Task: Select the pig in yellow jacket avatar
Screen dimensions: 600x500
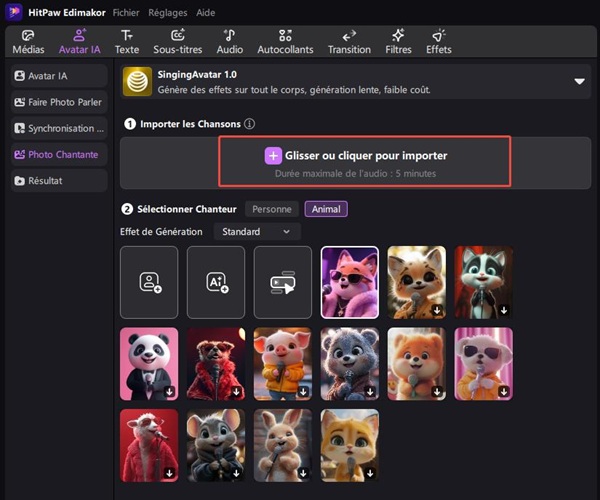Action: 283,364
